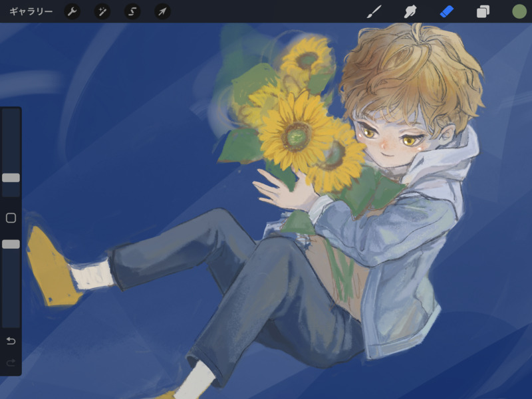The width and height of the screenshot is (532, 399).
Task: Undo the last stroke
Action: pos(11,340)
